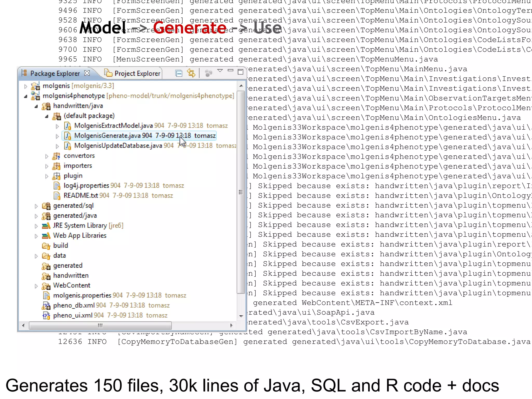
Task: Select the data folder icon
Action: click(x=46, y=256)
